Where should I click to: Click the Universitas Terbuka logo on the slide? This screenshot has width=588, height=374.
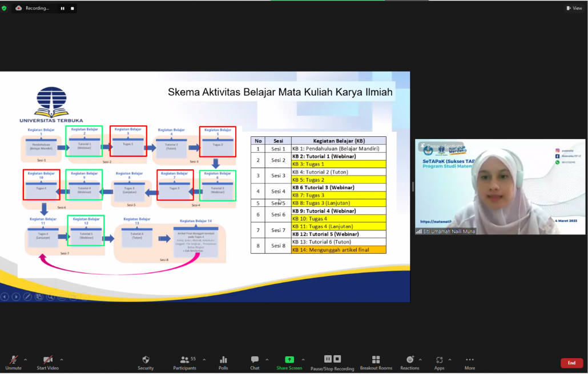click(x=51, y=105)
